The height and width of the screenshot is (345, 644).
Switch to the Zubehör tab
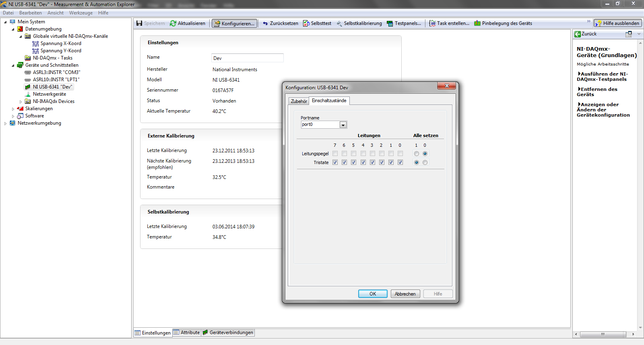pos(299,101)
